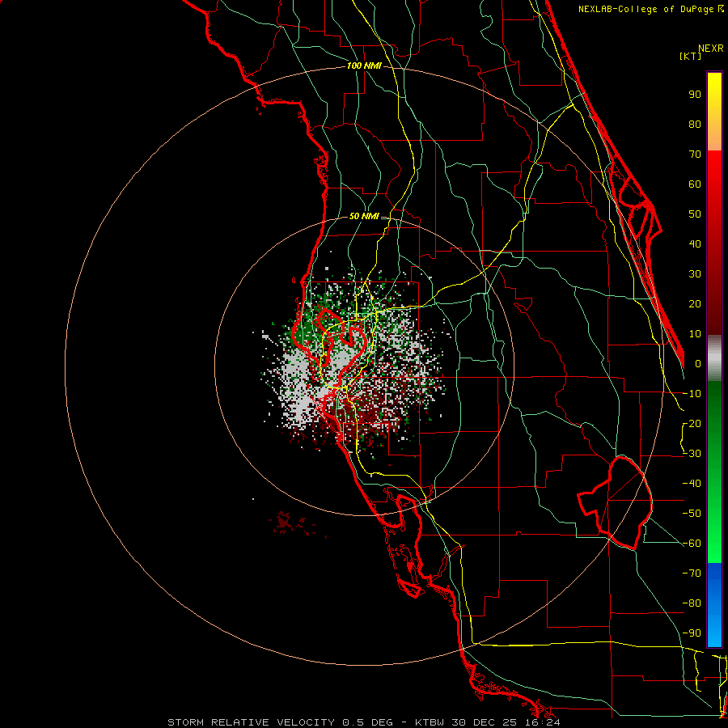Viewport: 728px width, 728px height.
Task: Click the 50 NMI range ring label
Action: point(364,216)
